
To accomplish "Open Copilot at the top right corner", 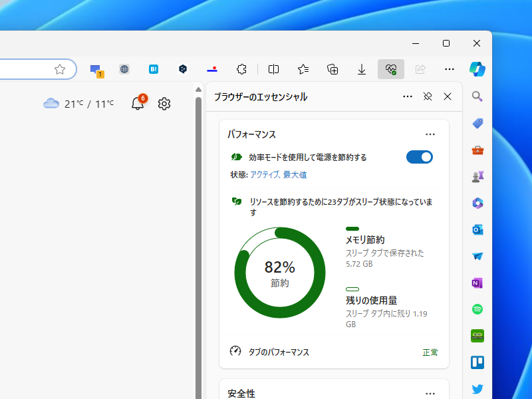I will tap(478, 68).
